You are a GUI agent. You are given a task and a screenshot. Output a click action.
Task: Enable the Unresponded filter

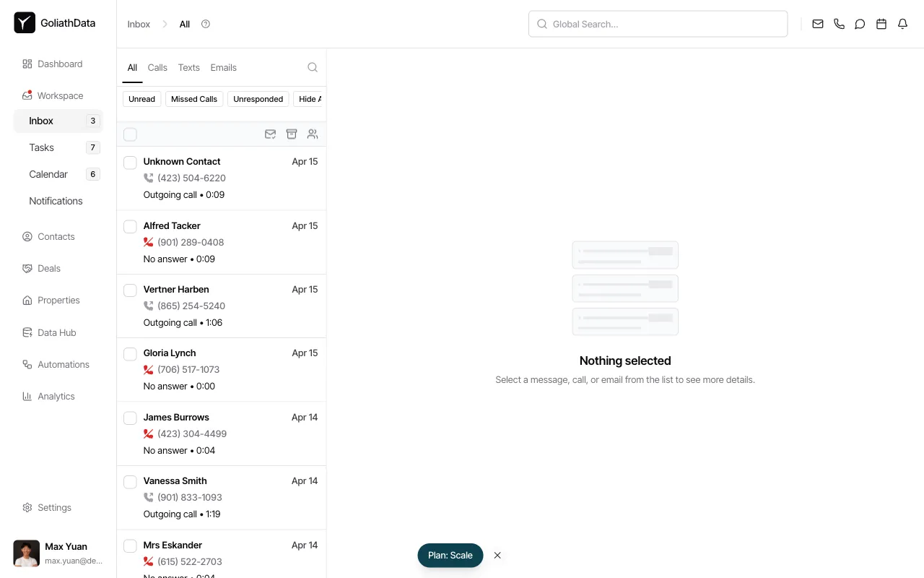point(258,99)
